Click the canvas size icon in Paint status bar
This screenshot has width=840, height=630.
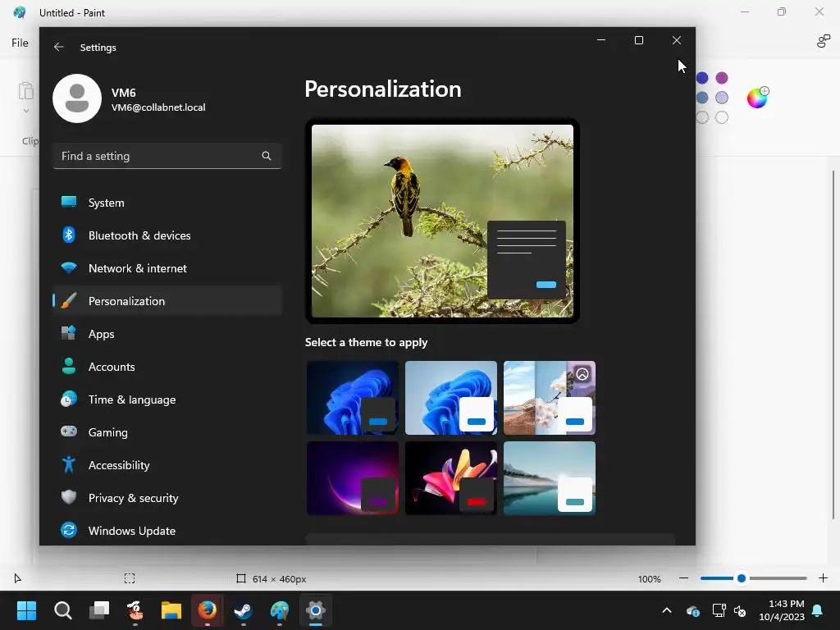pos(241,578)
